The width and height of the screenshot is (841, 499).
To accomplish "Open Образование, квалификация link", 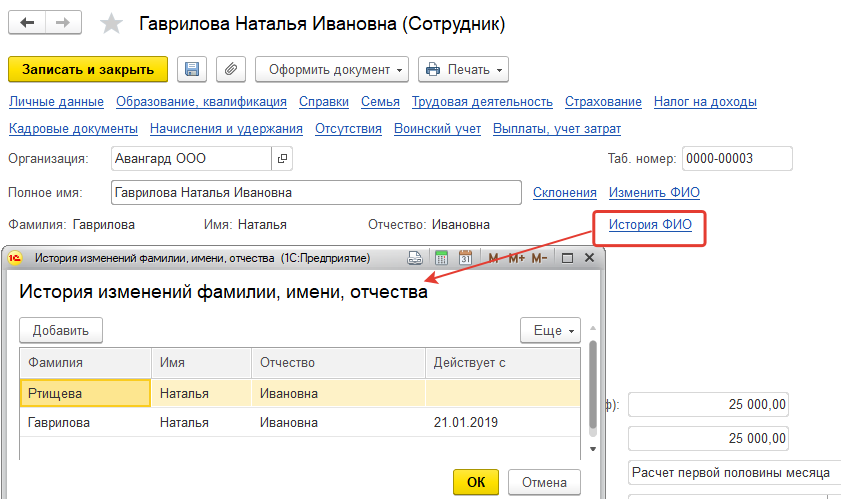I will [201, 102].
